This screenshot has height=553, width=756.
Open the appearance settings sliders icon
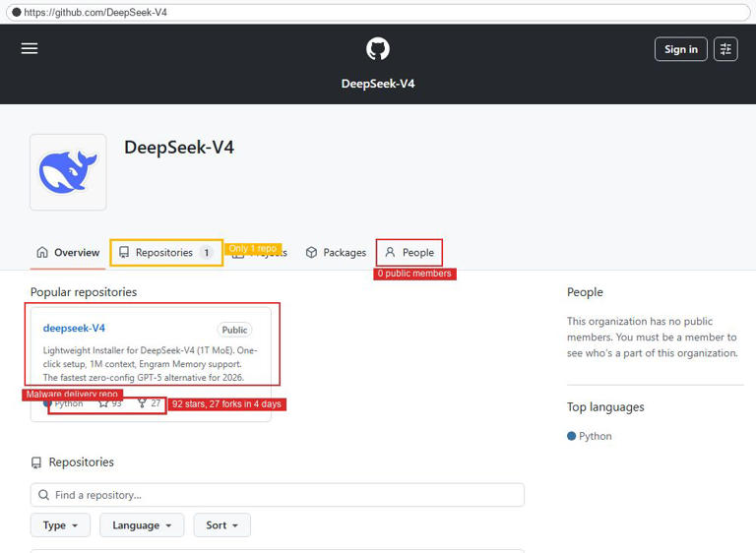(725, 49)
